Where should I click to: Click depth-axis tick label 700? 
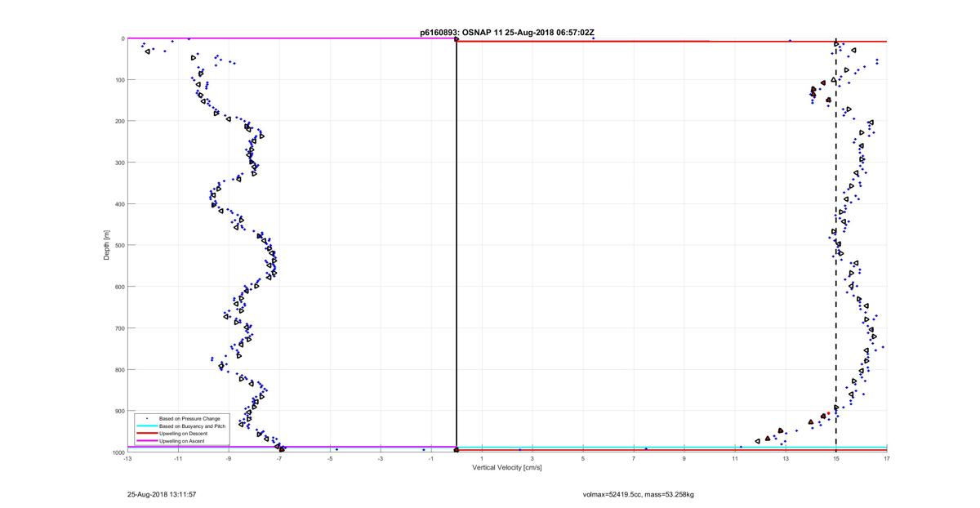(x=119, y=328)
